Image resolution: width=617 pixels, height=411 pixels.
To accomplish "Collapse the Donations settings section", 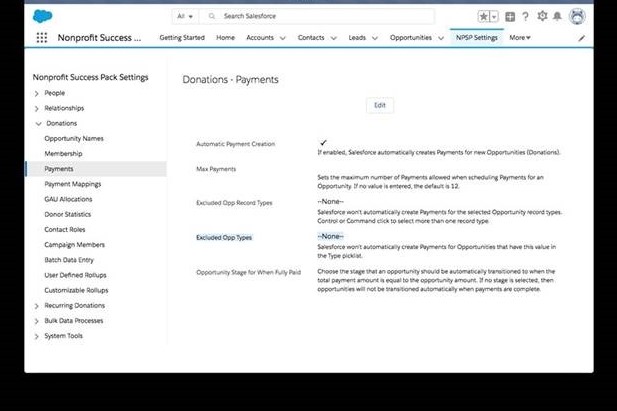I will pyautogui.click(x=38, y=124).
